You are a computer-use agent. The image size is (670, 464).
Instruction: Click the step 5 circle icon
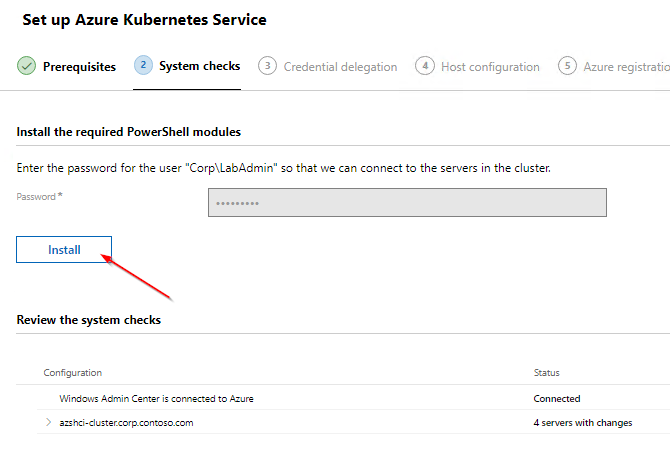(567, 66)
